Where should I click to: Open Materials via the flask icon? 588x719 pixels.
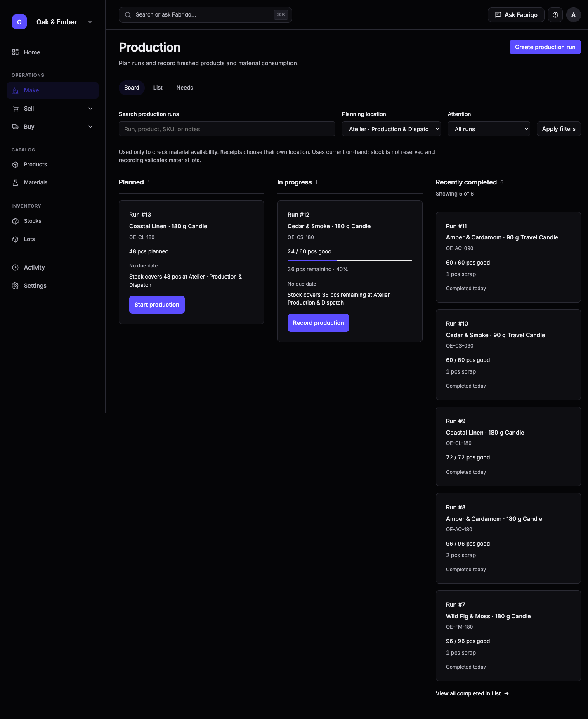point(15,182)
